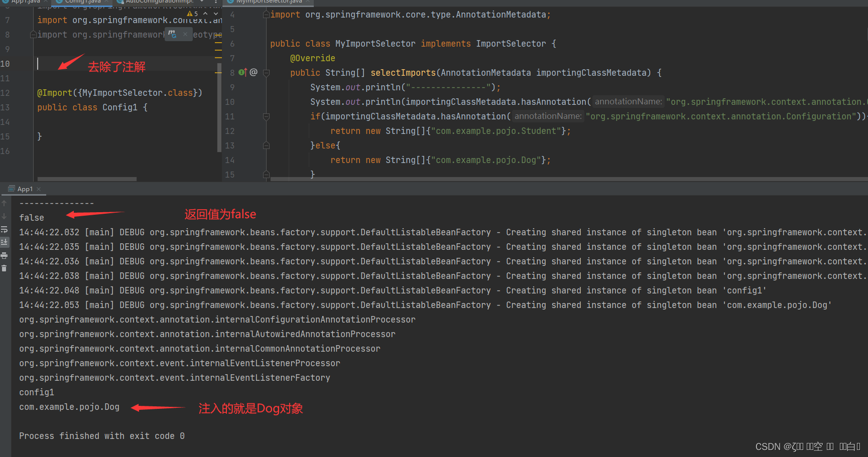The height and width of the screenshot is (457, 868).
Task: Click horizontal scrollbar of Config1 editor
Action: click(x=87, y=179)
